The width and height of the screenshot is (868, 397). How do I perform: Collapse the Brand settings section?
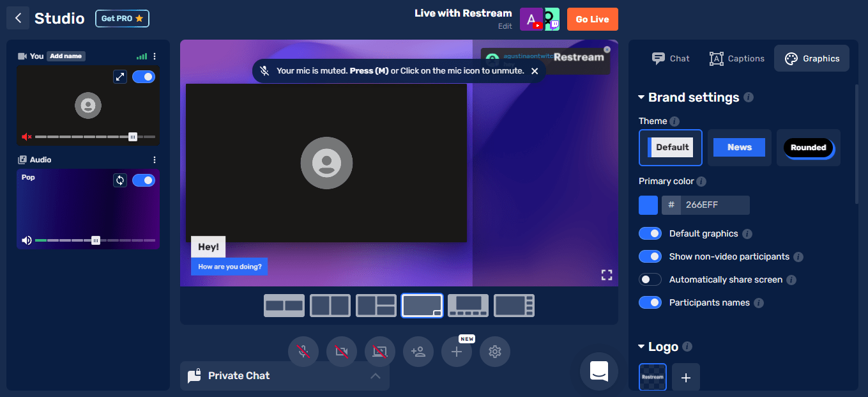click(642, 97)
